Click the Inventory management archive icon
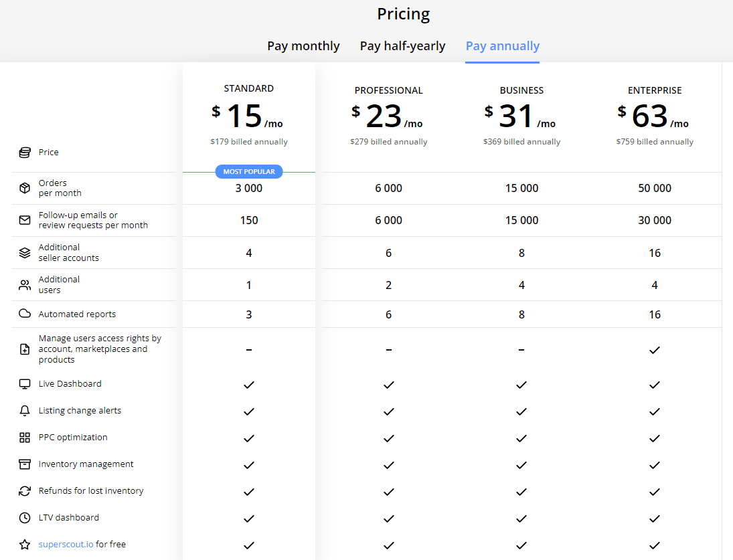This screenshot has width=733, height=560. coord(25,464)
